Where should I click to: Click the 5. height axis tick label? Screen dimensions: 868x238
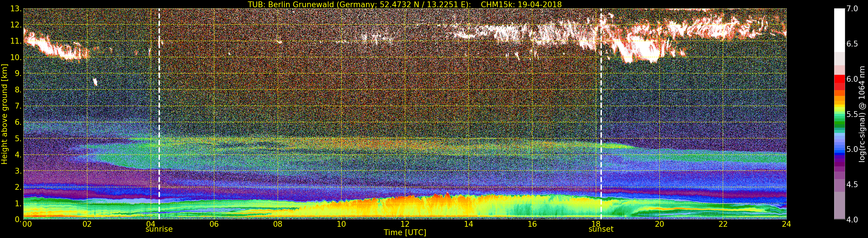tap(18, 138)
